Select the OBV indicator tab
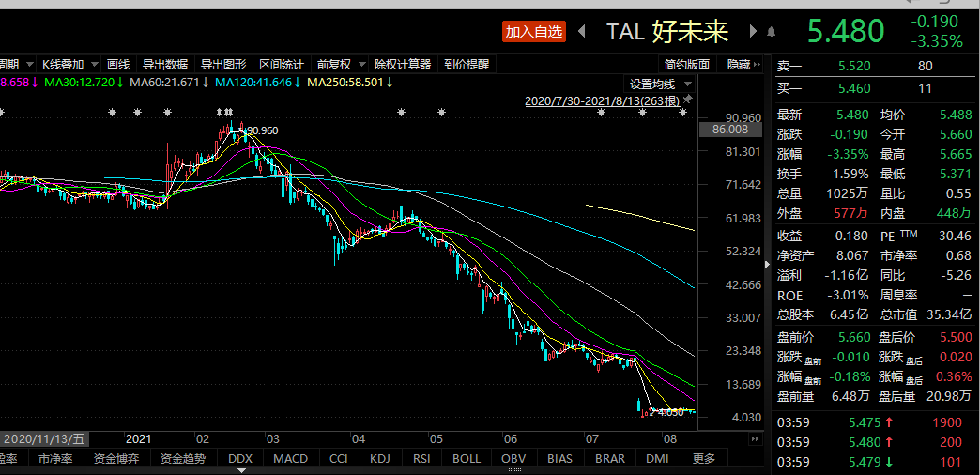The height and width of the screenshot is (475, 980). pos(515,459)
